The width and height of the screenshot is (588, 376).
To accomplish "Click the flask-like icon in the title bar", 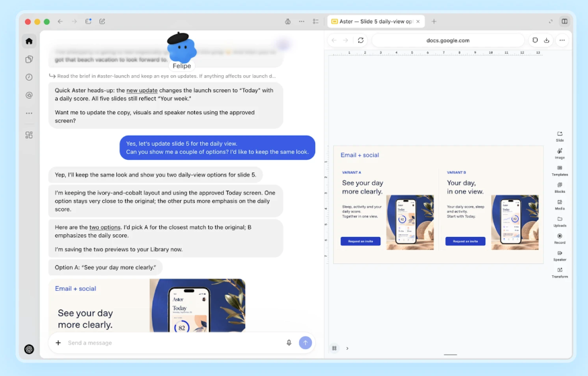I will [x=288, y=21].
